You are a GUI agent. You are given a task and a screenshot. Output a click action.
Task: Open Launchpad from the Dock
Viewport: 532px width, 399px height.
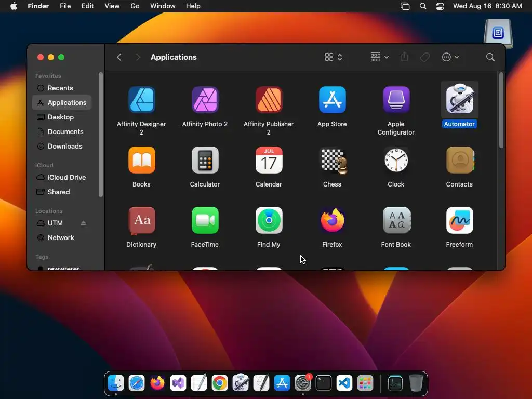click(x=365, y=383)
